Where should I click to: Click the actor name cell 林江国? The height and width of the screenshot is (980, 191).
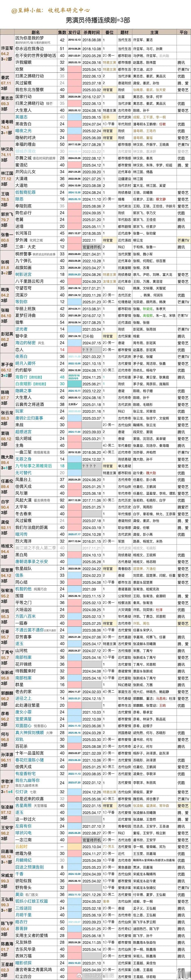(x=7, y=173)
